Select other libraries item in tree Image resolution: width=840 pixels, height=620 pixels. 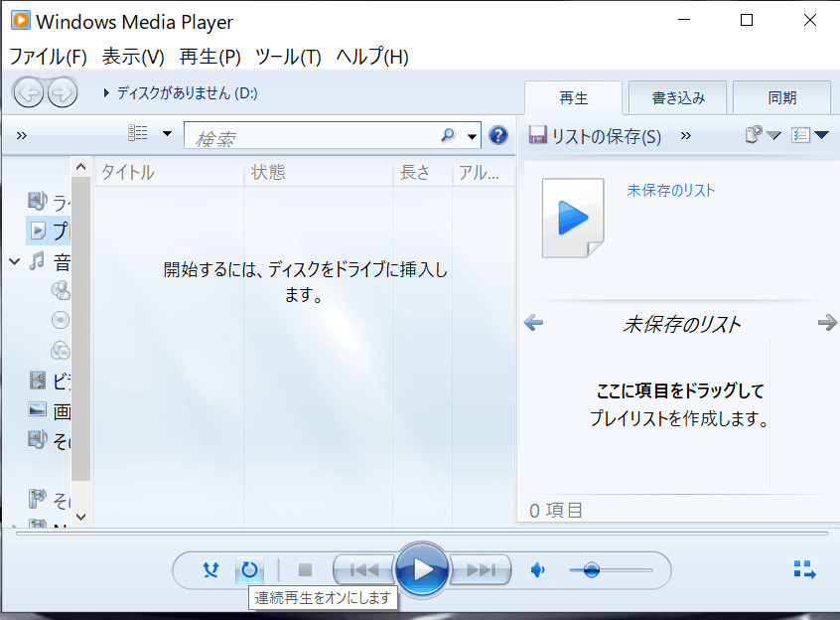pos(49,500)
